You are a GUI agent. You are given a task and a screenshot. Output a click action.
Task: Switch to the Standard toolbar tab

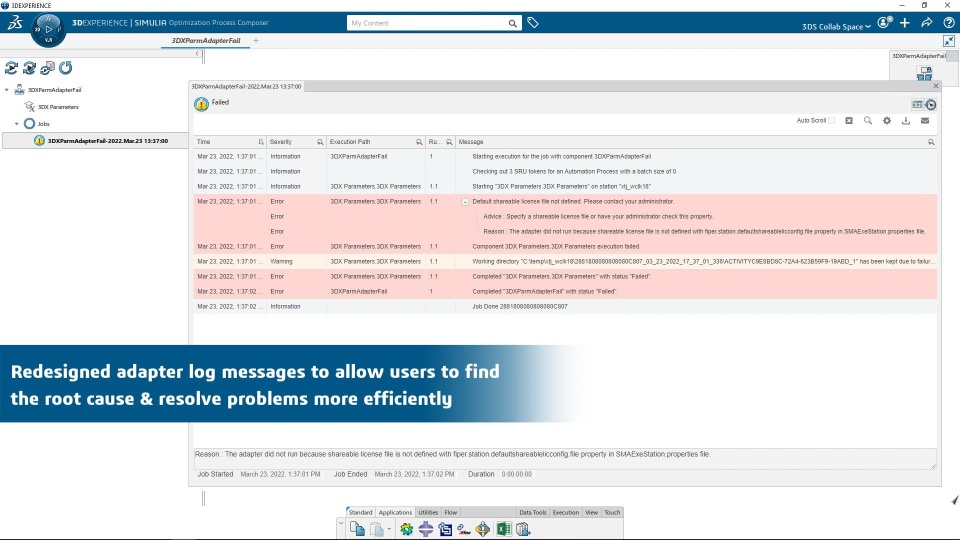[360, 512]
